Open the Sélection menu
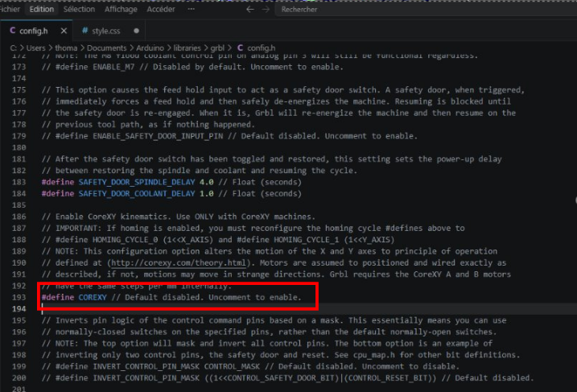The image size is (577, 392). pos(79,9)
